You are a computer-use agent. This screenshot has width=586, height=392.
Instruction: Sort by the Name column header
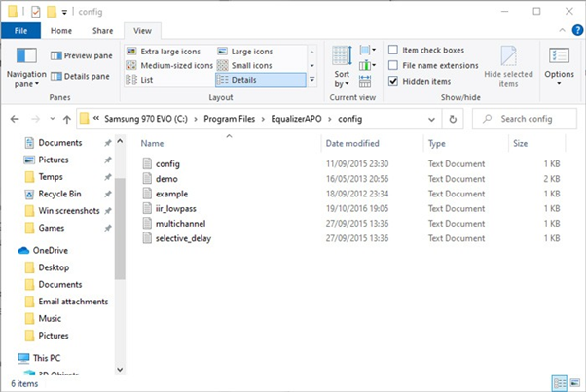click(229, 143)
